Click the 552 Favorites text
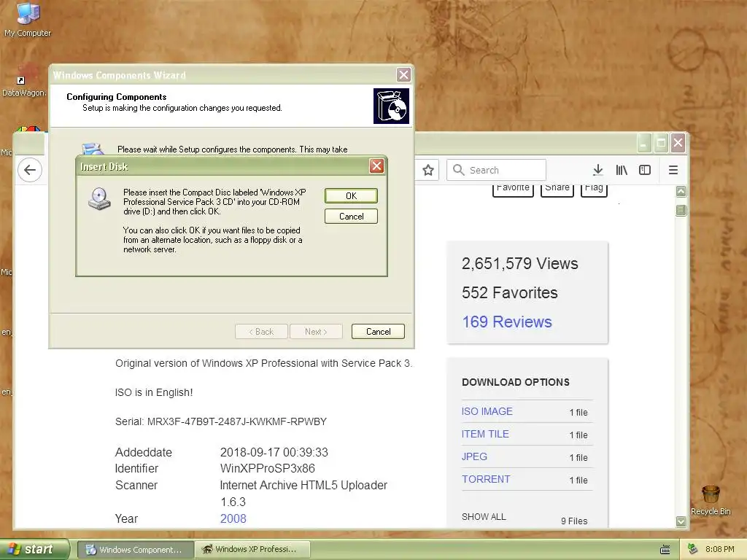This screenshot has height=560, width=747. [x=509, y=292]
